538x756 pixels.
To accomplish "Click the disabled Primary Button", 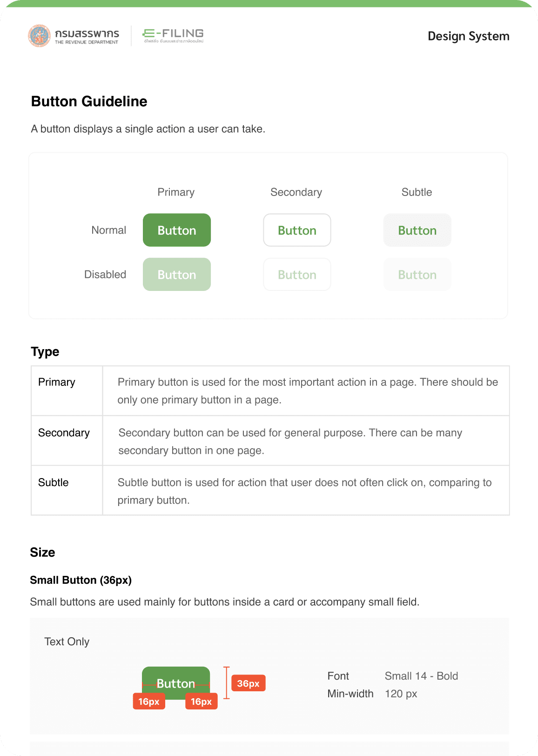I will [x=177, y=275].
